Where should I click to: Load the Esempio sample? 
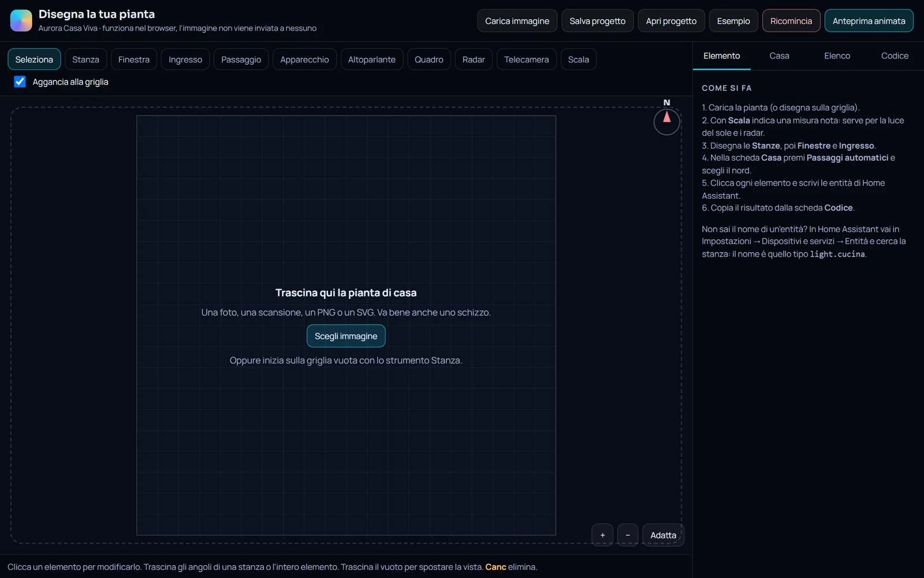[733, 21]
